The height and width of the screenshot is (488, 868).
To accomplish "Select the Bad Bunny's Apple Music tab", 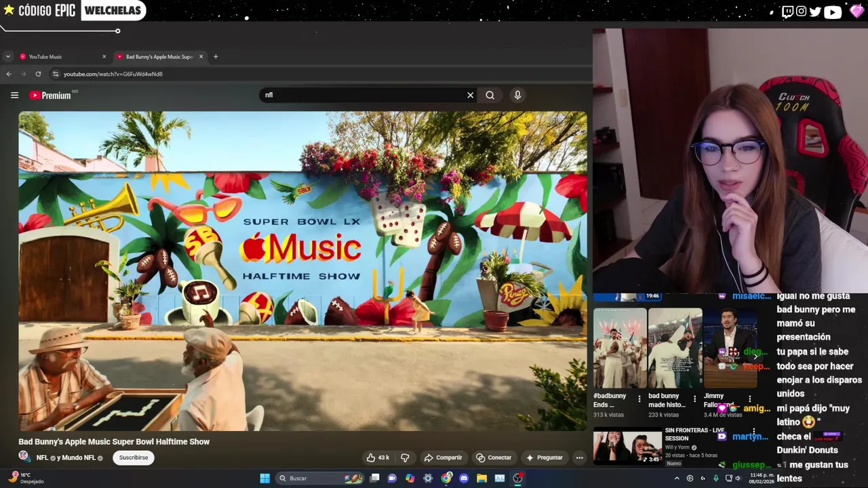I will (x=159, y=57).
